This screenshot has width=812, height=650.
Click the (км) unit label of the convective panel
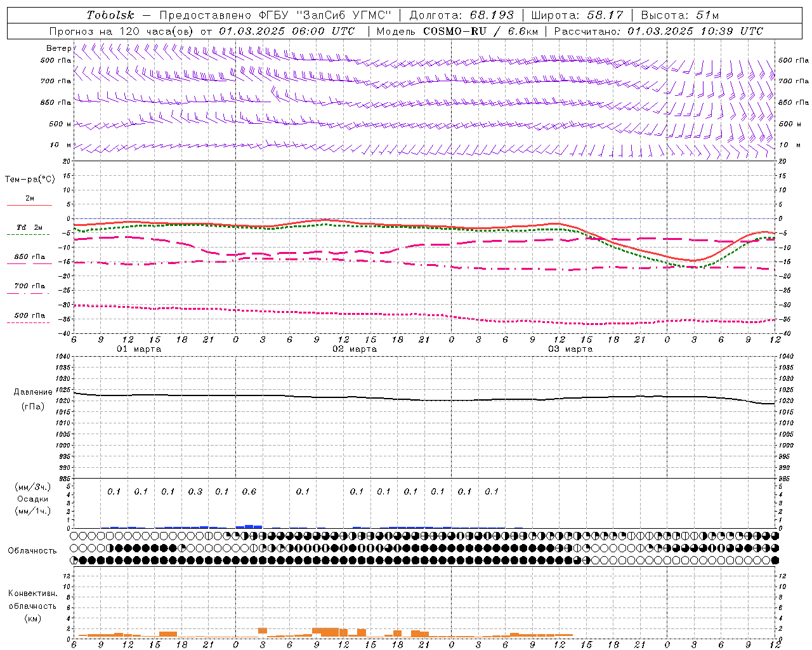pyautogui.click(x=32, y=618)
